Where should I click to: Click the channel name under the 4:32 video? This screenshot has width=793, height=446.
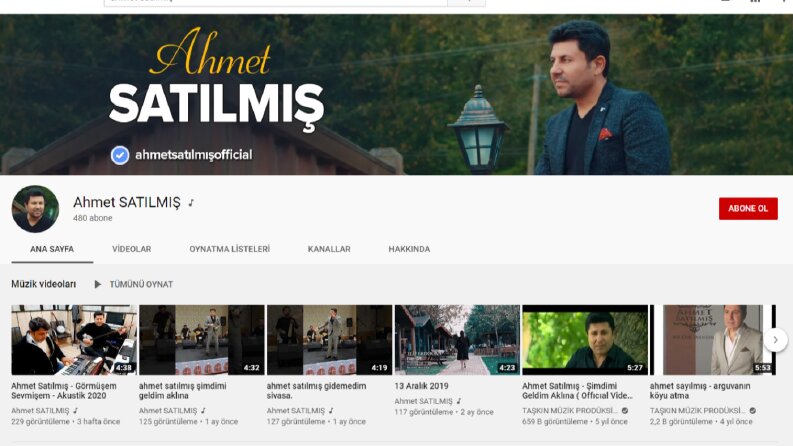coord(168,411)
